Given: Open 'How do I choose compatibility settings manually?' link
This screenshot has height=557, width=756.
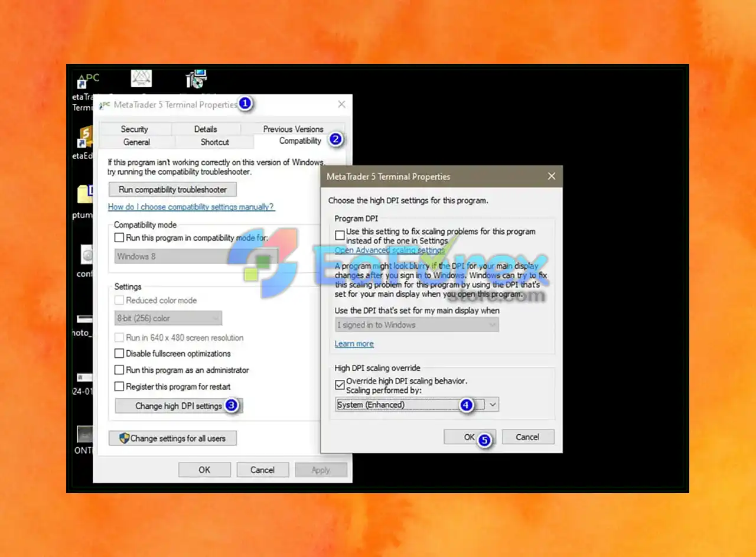Looking at the screenshot, I should click(191, 207).
